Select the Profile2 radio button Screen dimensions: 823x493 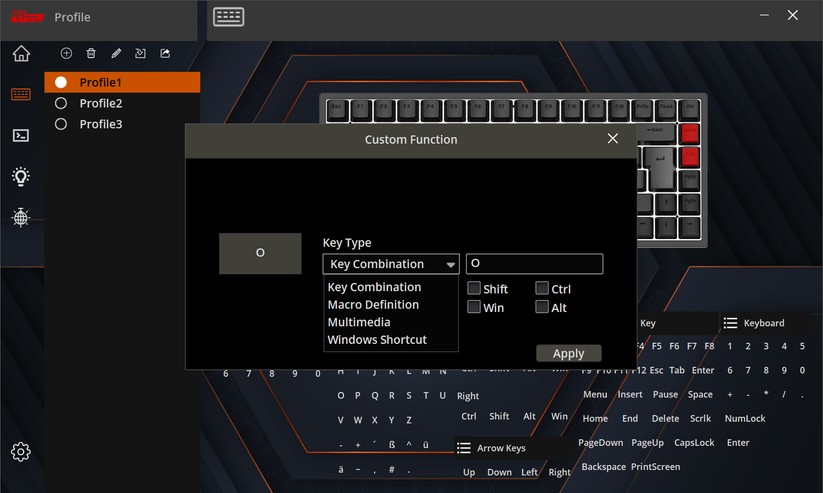click(x=61, y=103)
